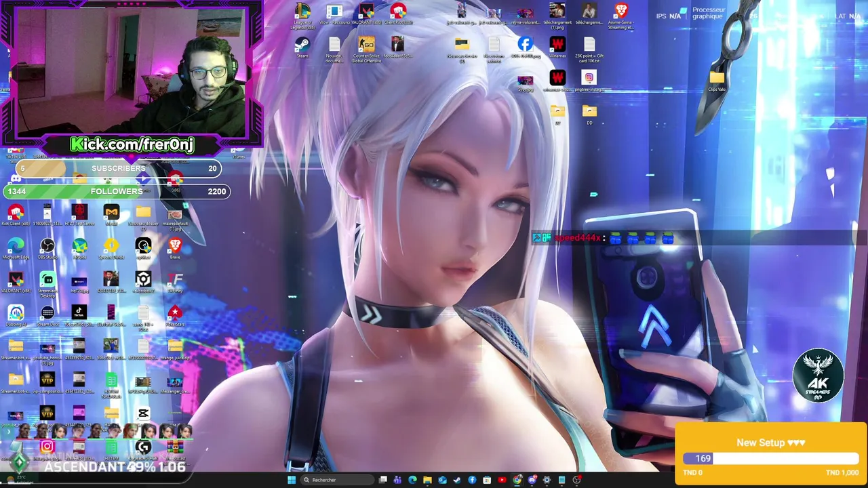868x488 pixels.
Task: Open the Brave browser shortcut on the left
Action: pos(175,249)
